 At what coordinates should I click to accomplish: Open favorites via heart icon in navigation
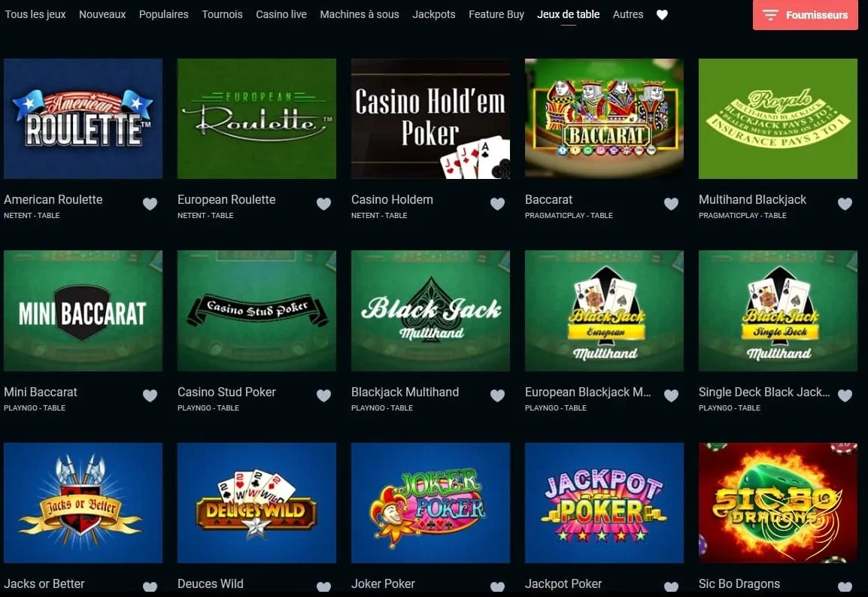(x=662, y=15)
